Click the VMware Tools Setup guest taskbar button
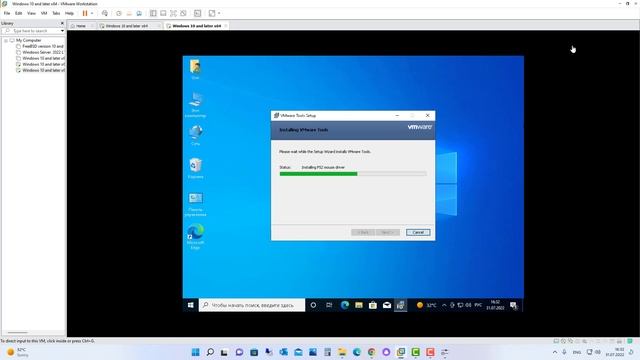Screen dimensions: 640x360 coord(400,305)
